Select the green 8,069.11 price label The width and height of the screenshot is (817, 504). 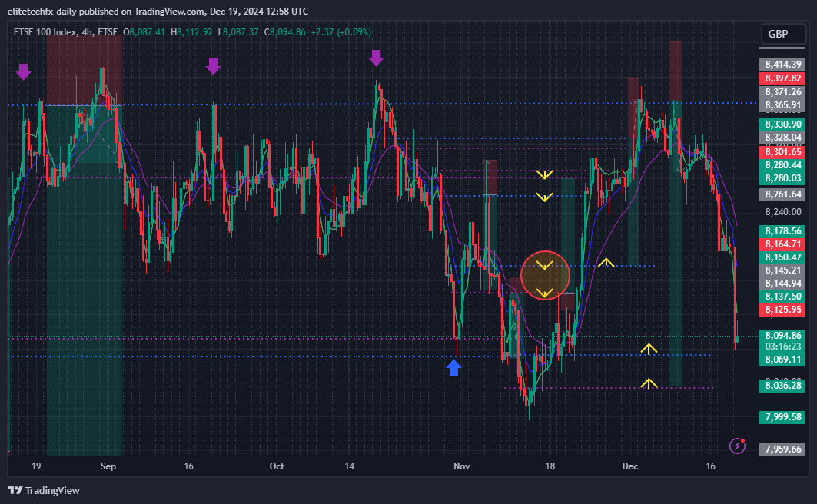[x=782, y=360]
